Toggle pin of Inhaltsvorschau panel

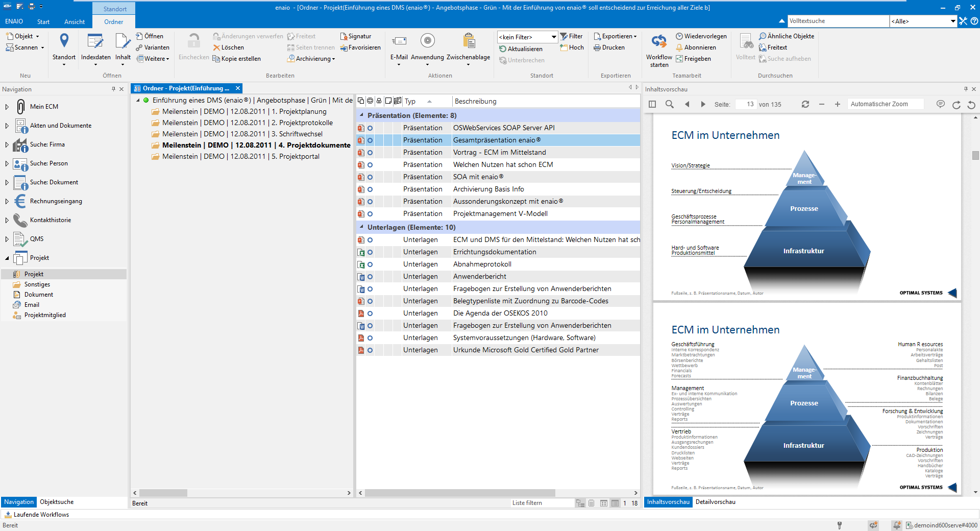(x=966, y=89)
